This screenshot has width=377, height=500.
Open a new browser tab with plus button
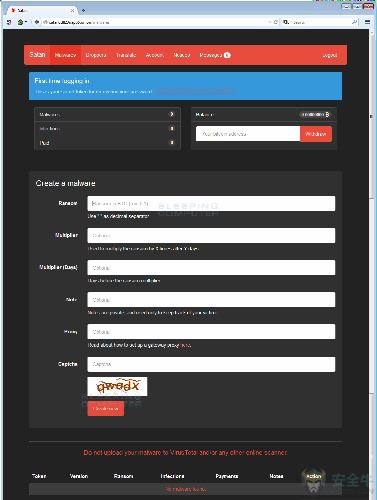(83, 10)
